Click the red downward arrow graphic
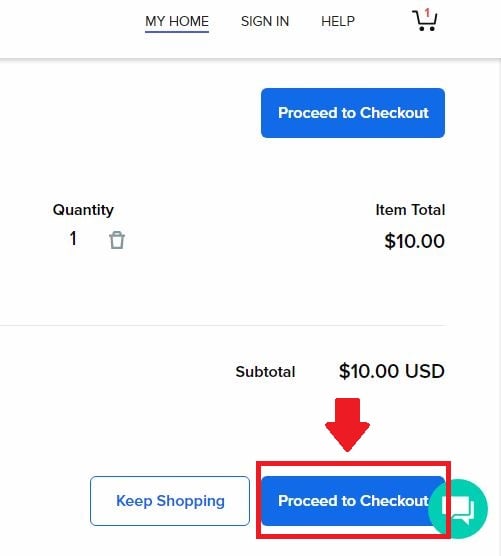This screenshot has height=556, width=501. click(347, 425)
